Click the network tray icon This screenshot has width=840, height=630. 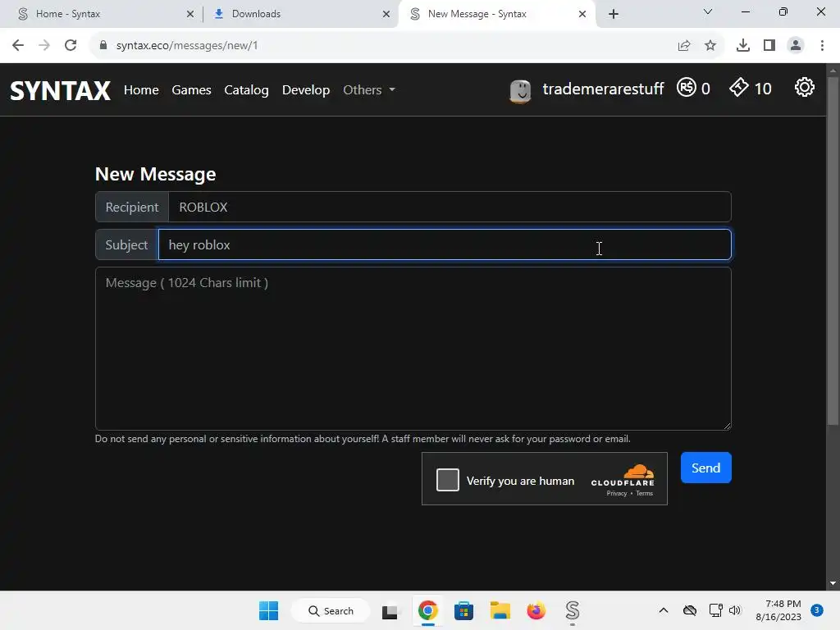715,610
